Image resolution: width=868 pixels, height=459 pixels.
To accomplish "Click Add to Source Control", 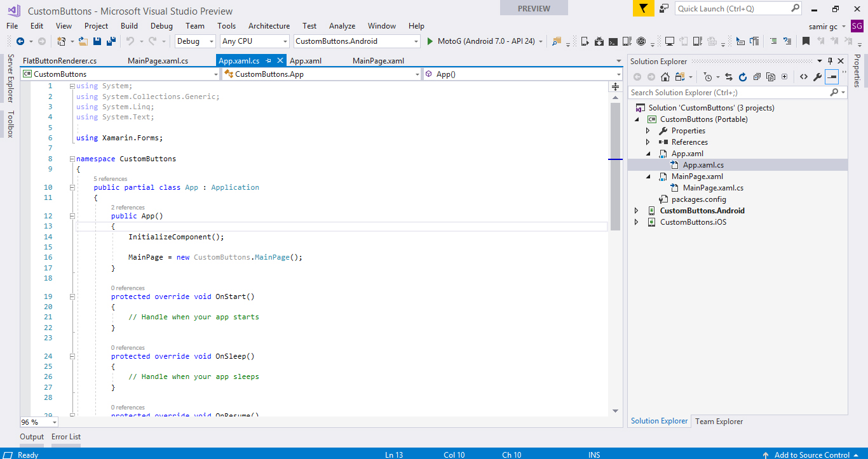I will [x=811, y=455].
